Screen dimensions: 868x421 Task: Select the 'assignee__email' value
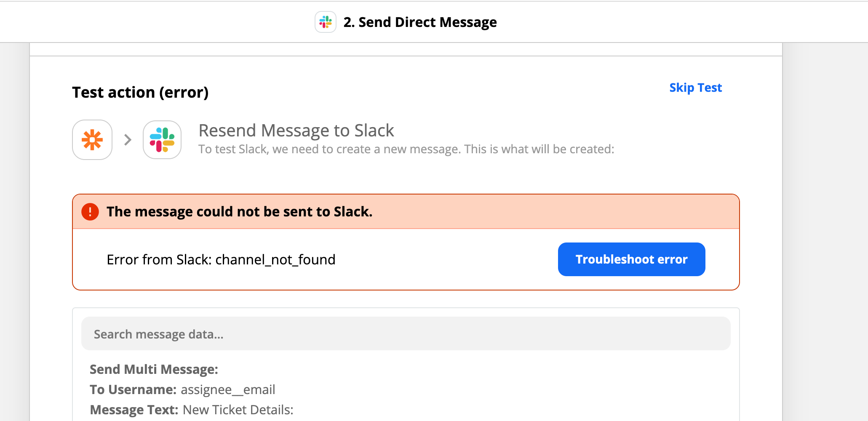pyautogui.click(x=228, y=390)
